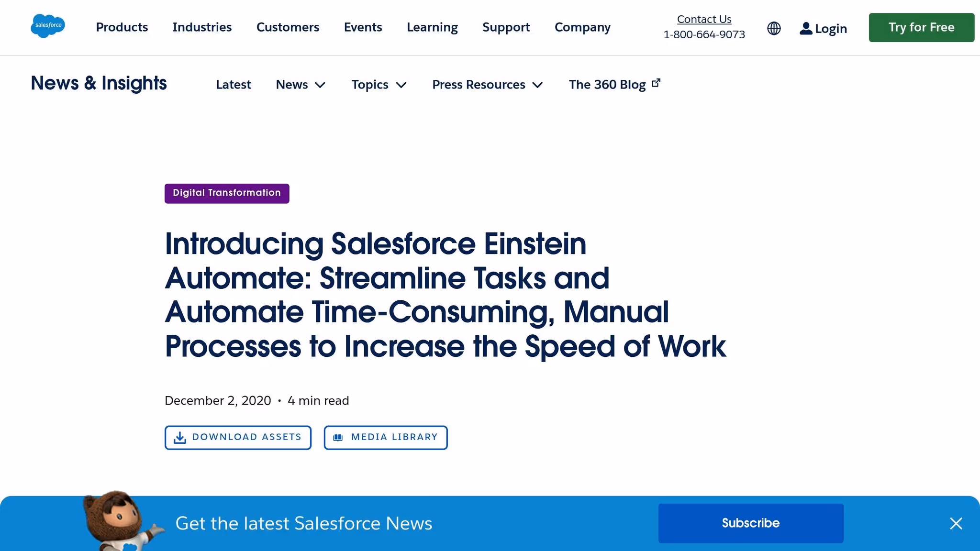This screenshot has width=980, height=551.
Task: Click the media library book icon
Action: pyautogui.click(x=339, y=437)
